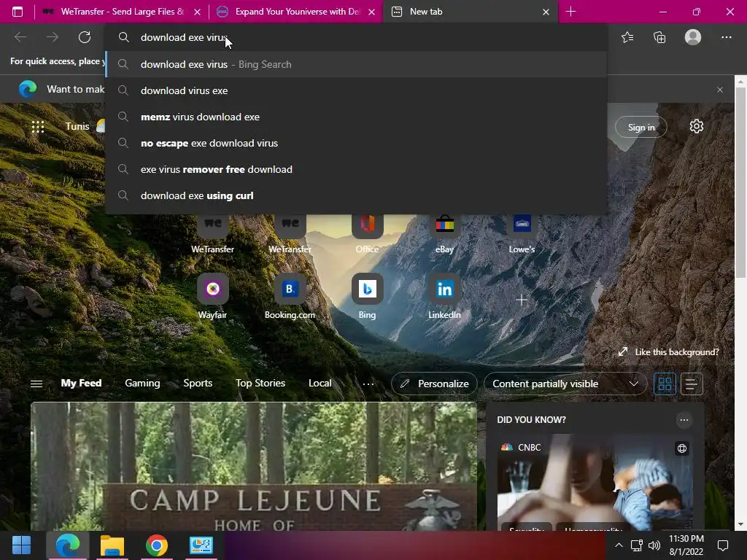Switch feed to grid layout view
Viewport: 747px width, 560px height.
pos(665,384)
